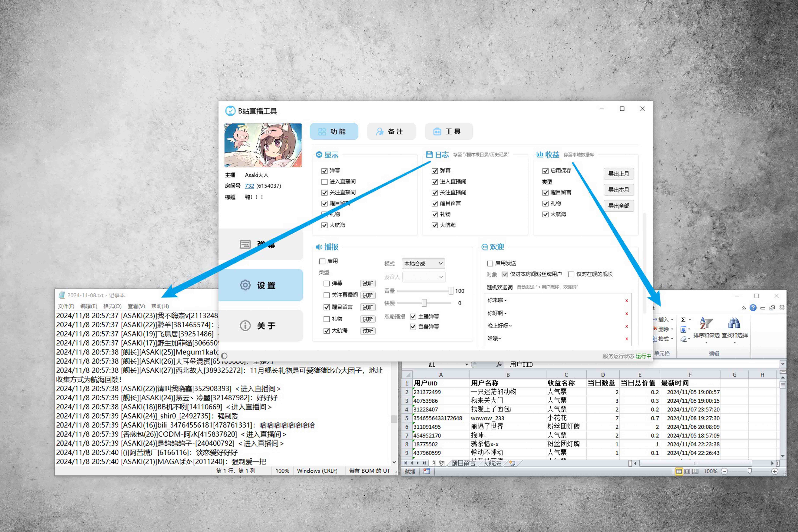Click the Excel fx insert function icon
The image size is (798, 532).
pyautogui.click(x=499, y=364)
